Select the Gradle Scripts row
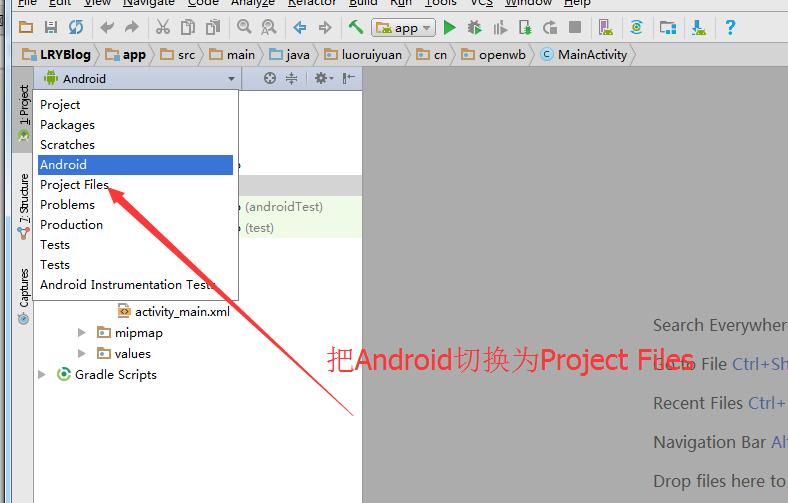Image resolution: width=788 pixels, height=503 pixels. (x=107, y=374)
